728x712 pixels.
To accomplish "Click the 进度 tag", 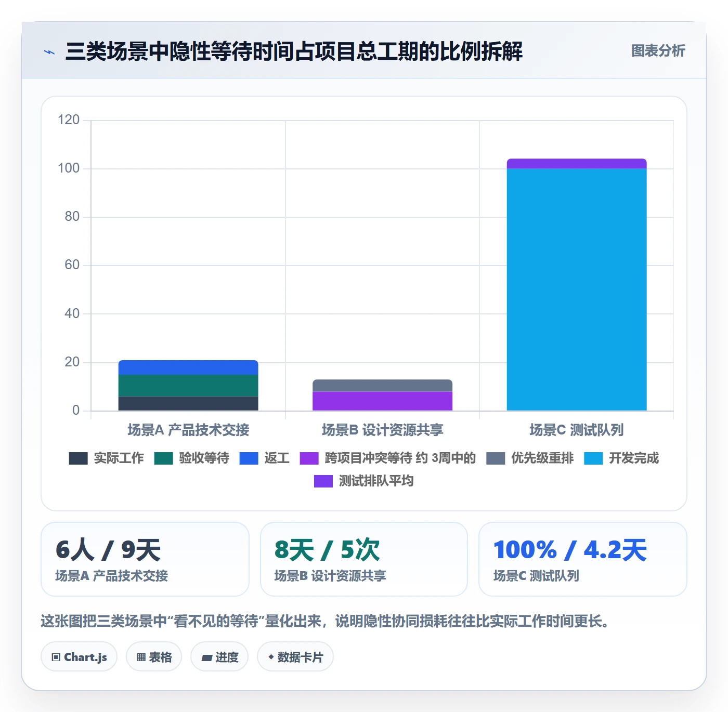I will (x=219, y=657).
